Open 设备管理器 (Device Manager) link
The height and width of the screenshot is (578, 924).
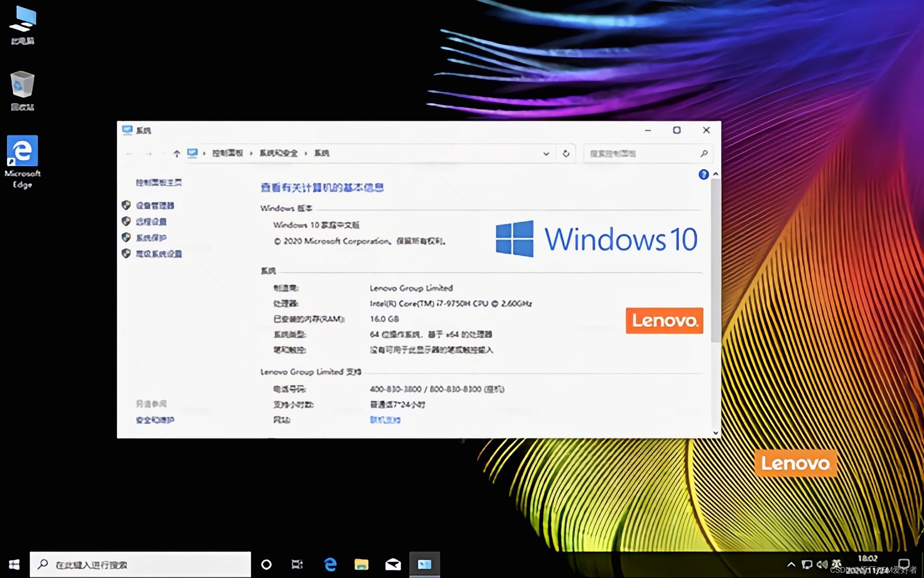(156, 206)
